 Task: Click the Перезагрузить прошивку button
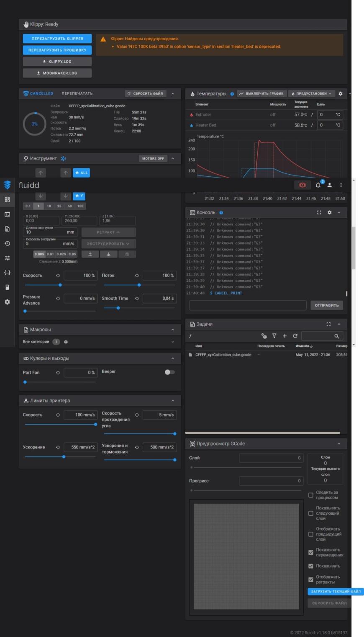pyautogui.click(x=57, y=50)
